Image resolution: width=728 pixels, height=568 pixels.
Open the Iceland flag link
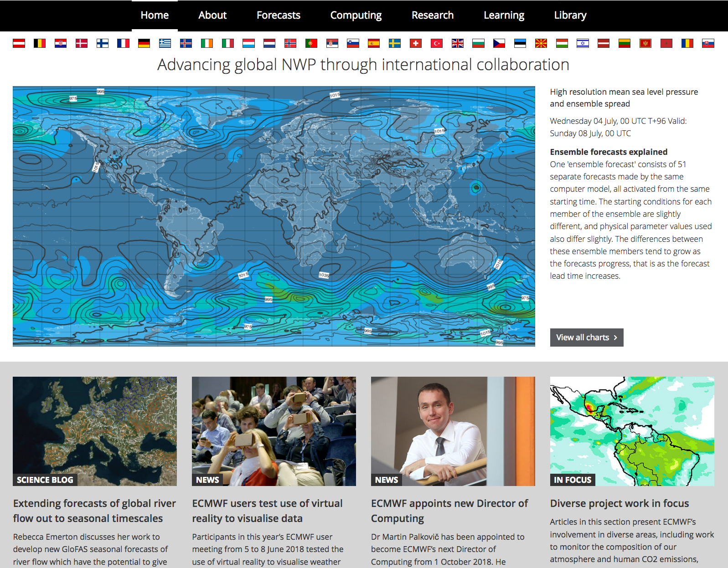point(186,43)
